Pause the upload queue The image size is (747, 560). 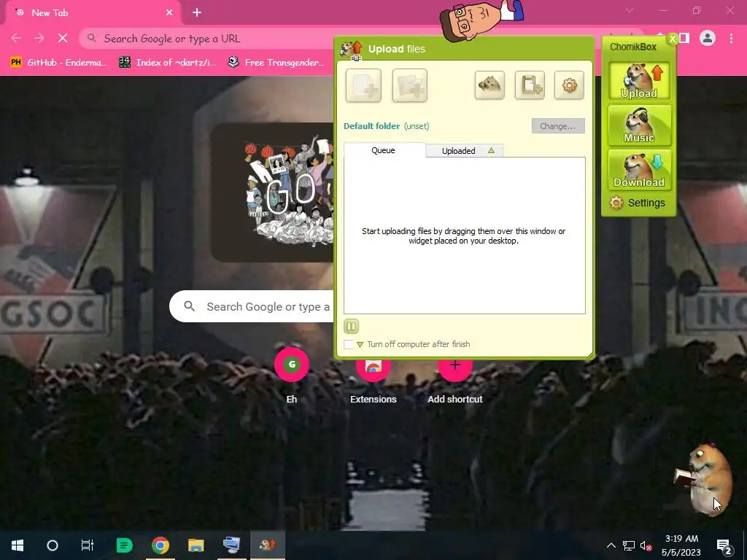pyautogui.click(x=351, y=326)
